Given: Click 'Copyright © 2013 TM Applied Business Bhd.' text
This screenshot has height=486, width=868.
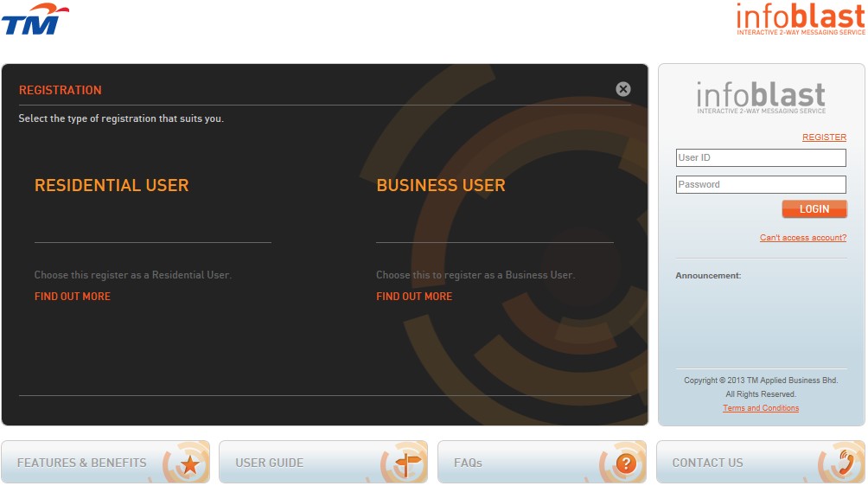Looking at the screenshot, I should coord(761,380).
